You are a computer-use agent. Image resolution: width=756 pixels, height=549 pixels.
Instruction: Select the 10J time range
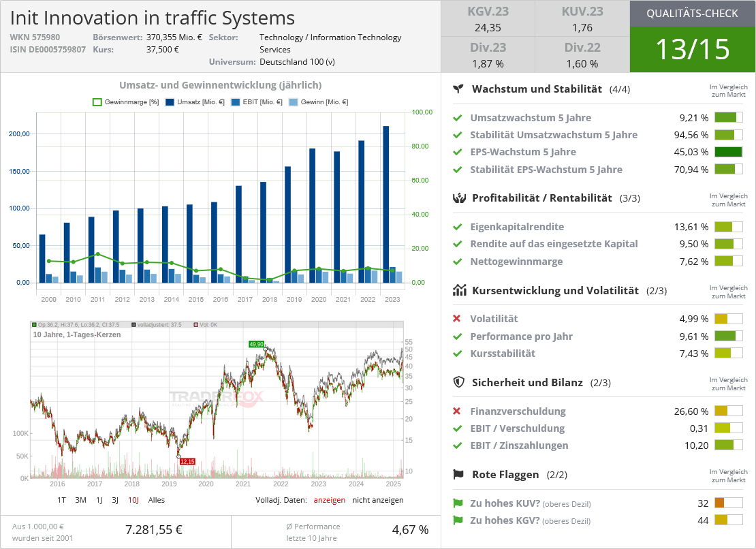pyautogui.click(x=133, y=500)
